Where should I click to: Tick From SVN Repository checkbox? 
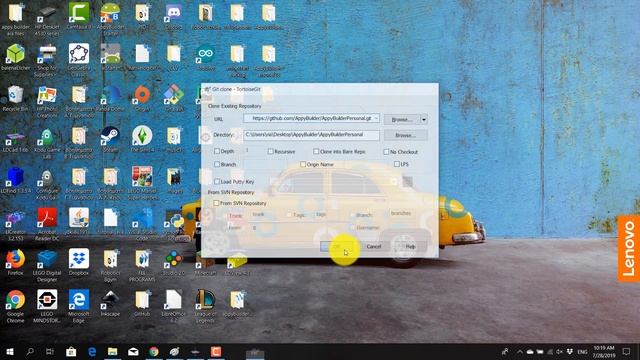pyautogui.click(x=216, y=203)
